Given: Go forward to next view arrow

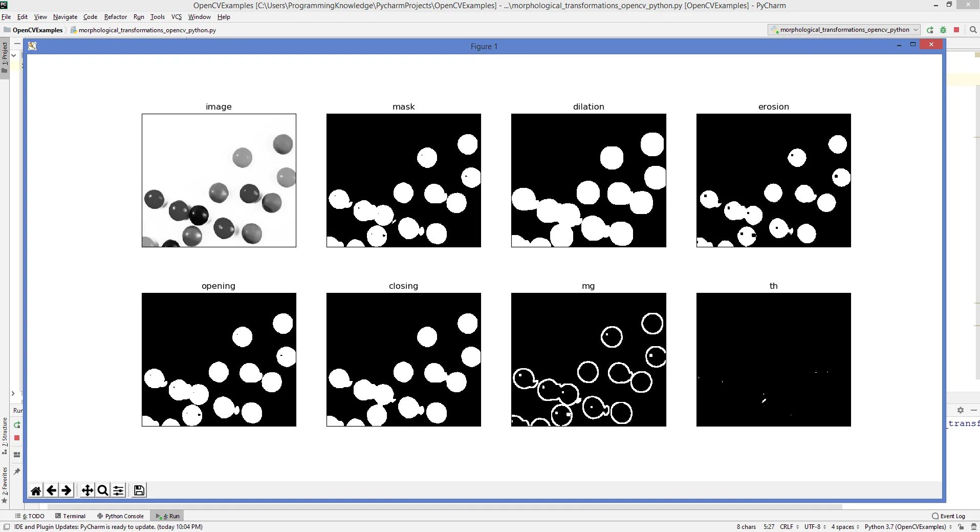Looking at the screenshot, I should [67, 491].
